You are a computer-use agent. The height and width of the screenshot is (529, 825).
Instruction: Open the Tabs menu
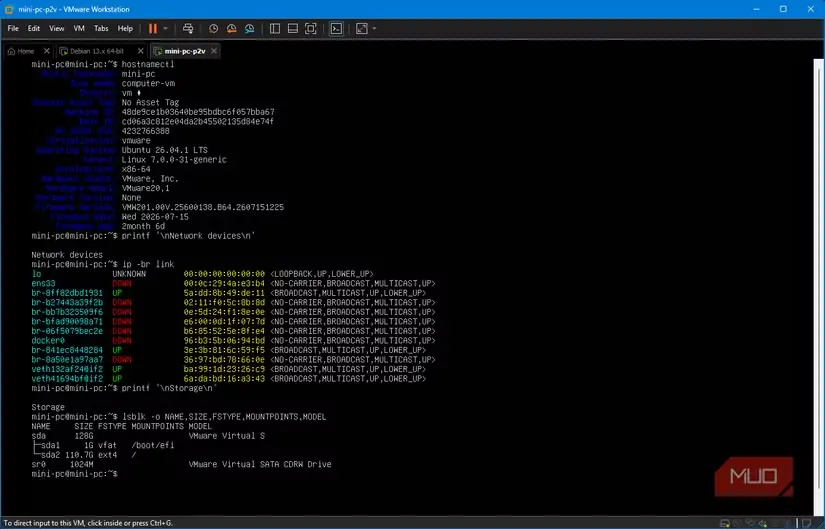click(101, 28)
